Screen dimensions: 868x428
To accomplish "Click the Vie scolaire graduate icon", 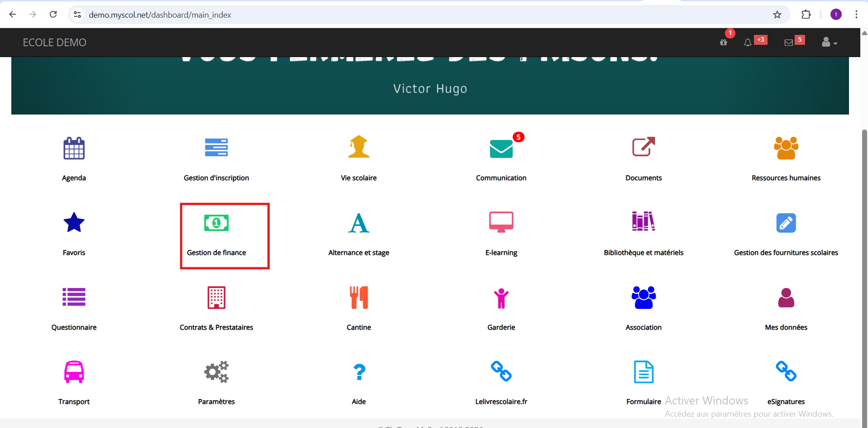I will point(358,147).
